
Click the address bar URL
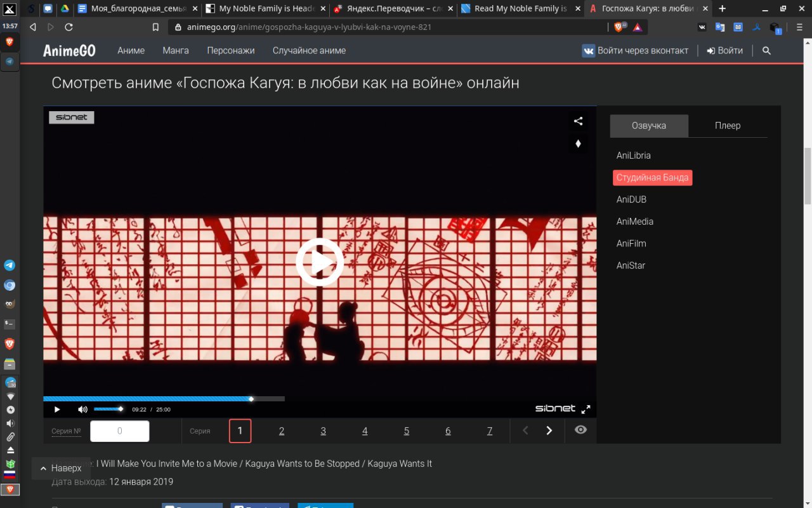310,27
